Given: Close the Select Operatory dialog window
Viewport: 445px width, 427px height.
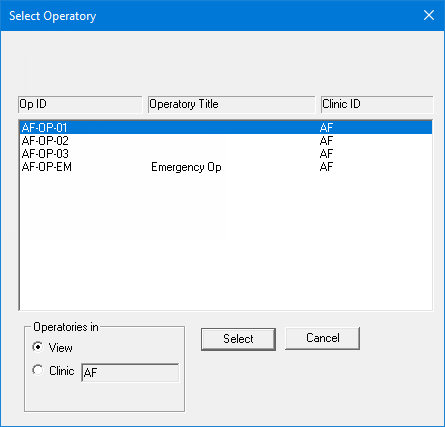Looking at the screenshot, I should coord(429,15).
